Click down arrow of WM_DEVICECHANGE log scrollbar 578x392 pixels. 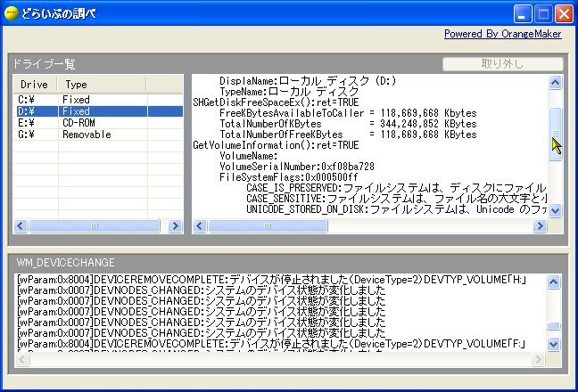tap(554, 344)
